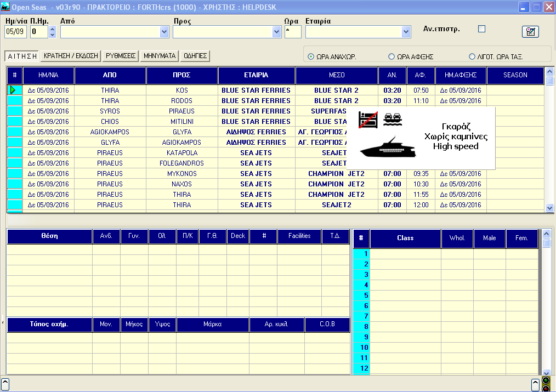Click the ΕΤΑΙΡΙΑ column header
Image resolution: width=556 pixels, height=392 pixels.
point(256,75)
